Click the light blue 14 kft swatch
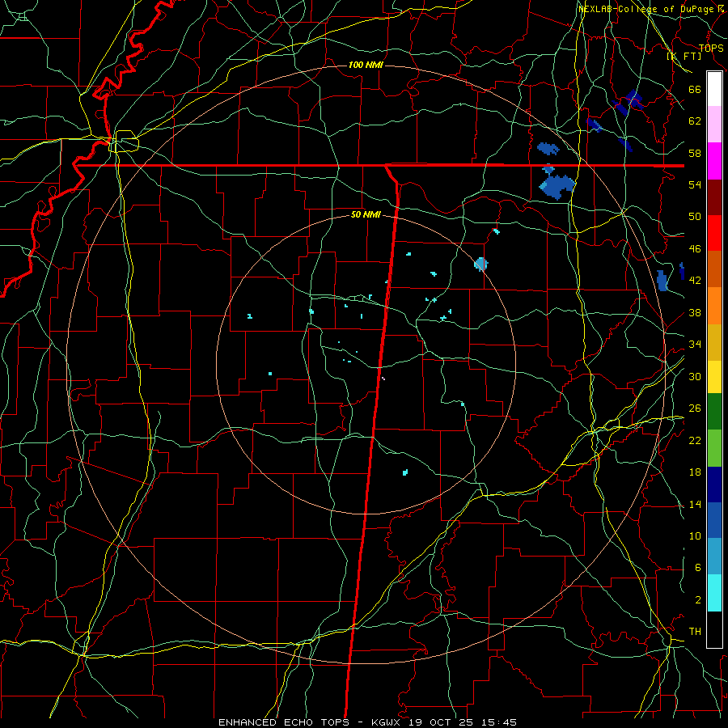Image resolution: width=728 pixels, height=728 pixels. tap(714, 556)
